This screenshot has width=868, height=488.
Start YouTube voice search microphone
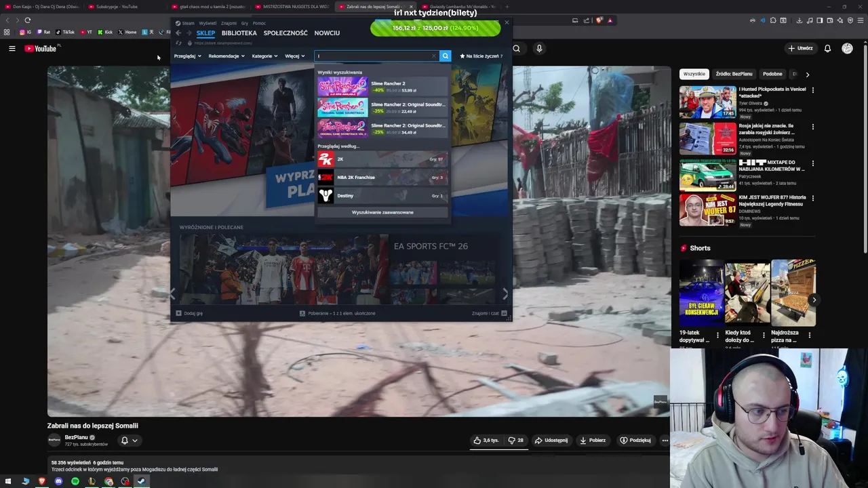tap(539, 48)
